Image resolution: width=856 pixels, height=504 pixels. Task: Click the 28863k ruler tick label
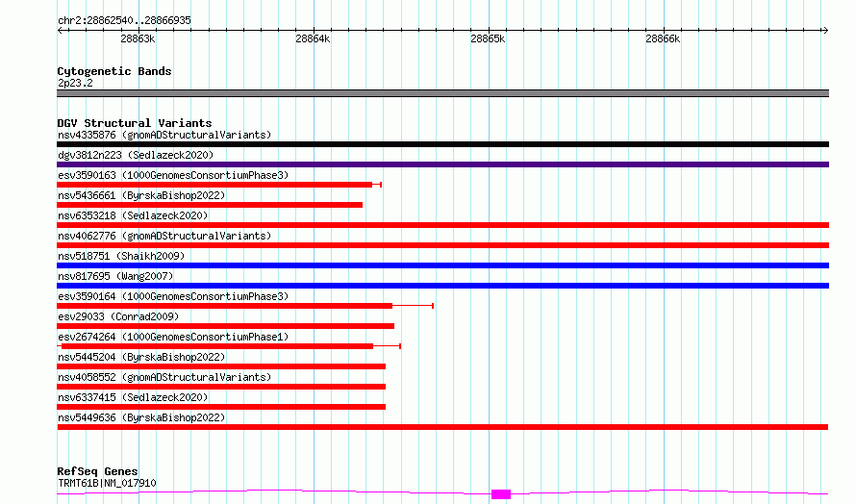[138, 38]
